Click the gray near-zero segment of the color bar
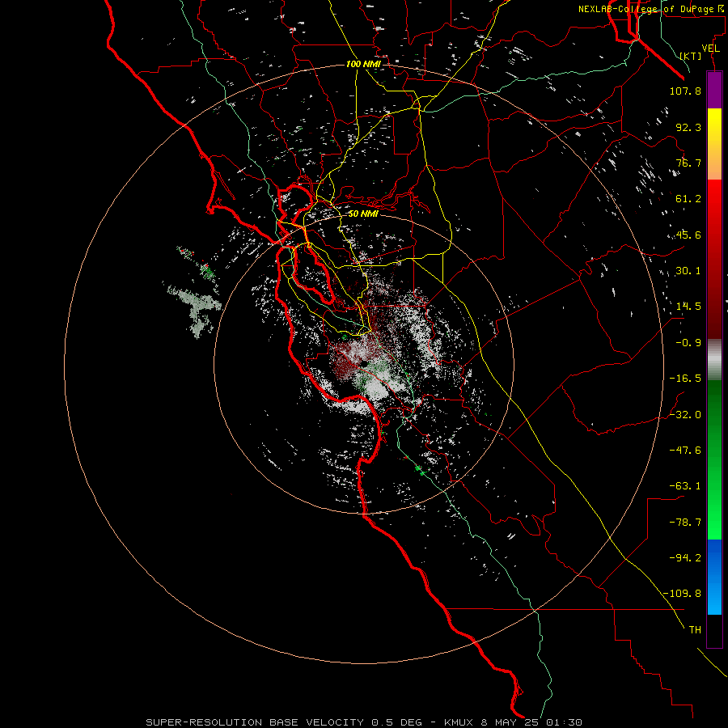Screen dimensions: 728x728 coord(714,359)
